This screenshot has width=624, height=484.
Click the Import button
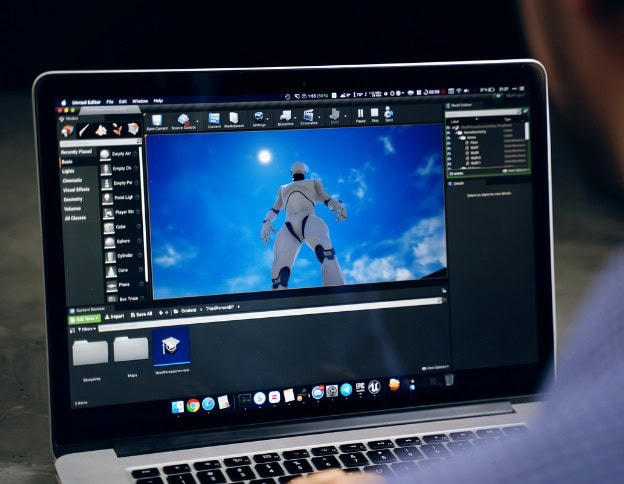click(114, 316)
